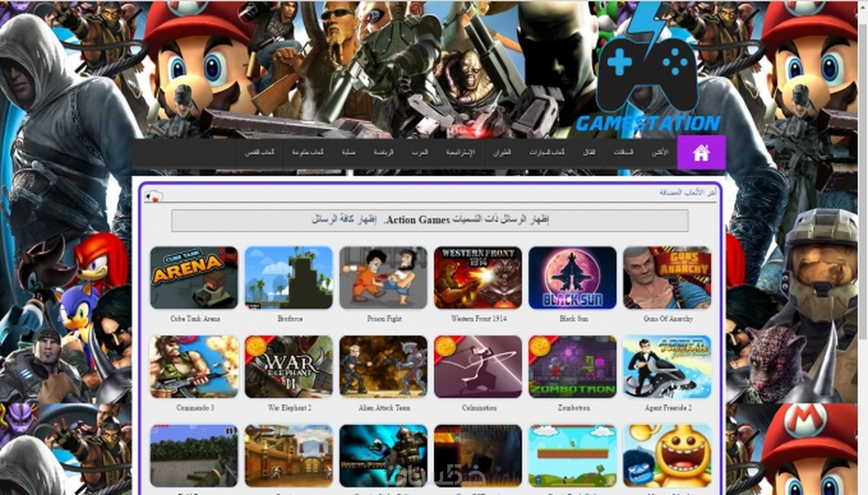Click the Broforce title link
The width and height of the screenshot is (868, 495).
click(290, 318)
